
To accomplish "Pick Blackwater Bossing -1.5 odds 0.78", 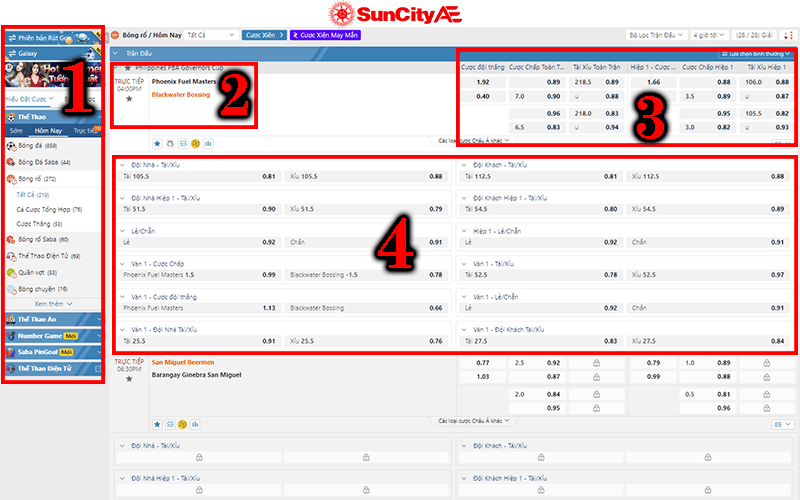I will [x=367, y=275].
